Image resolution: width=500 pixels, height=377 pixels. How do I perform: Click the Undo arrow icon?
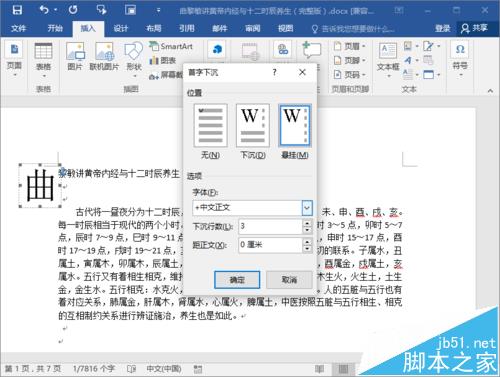pyautogui.click(x=44, y=10)
